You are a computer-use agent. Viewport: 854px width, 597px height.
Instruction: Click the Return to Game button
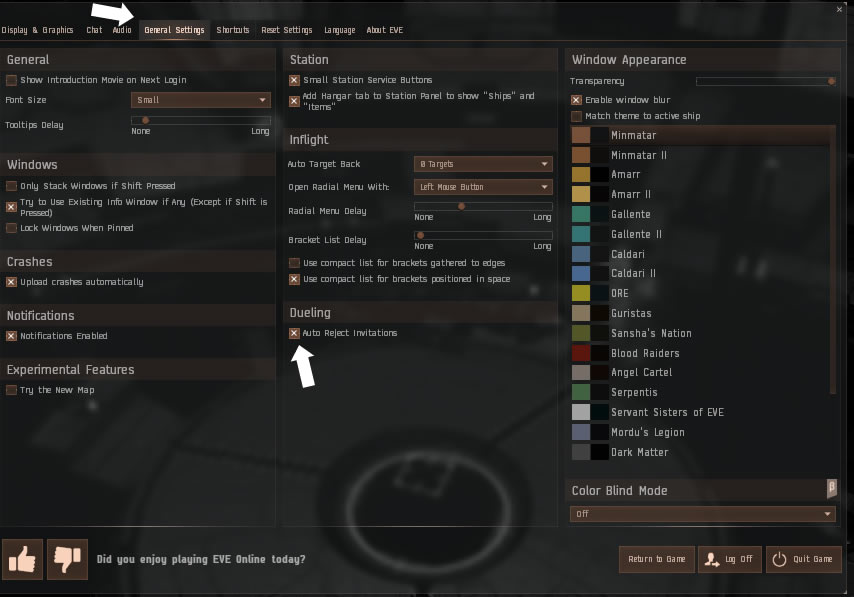point(657,559)
